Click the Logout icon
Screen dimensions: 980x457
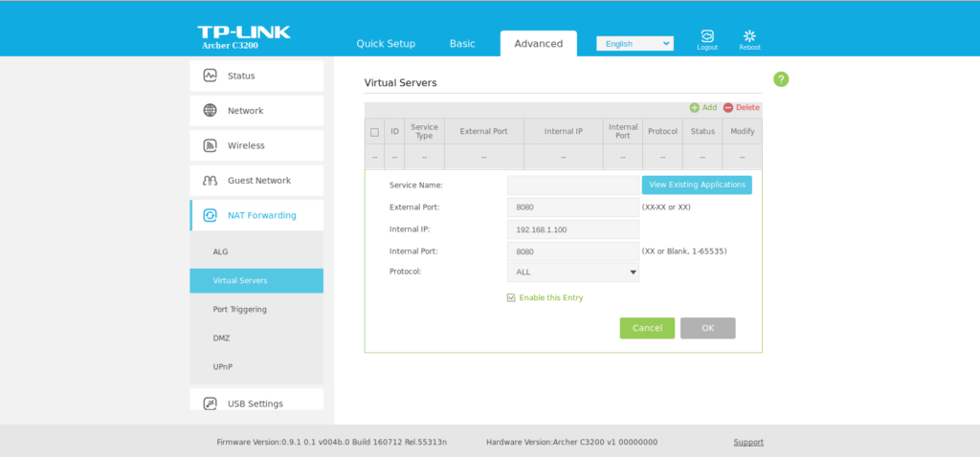tap(707, 36)
